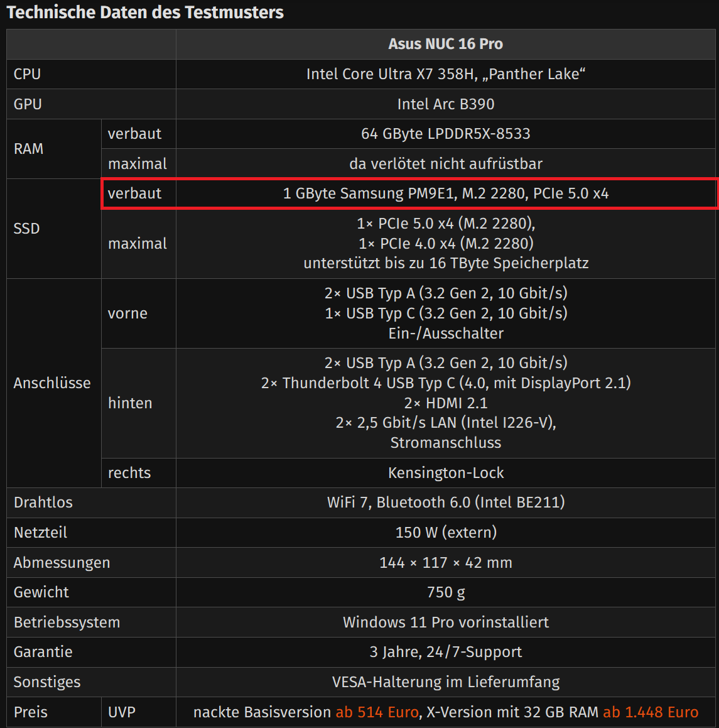Click the 'hinten' sub-label
Image resolution: width=719 pixels, height=728 pixels.
point(130,403)
